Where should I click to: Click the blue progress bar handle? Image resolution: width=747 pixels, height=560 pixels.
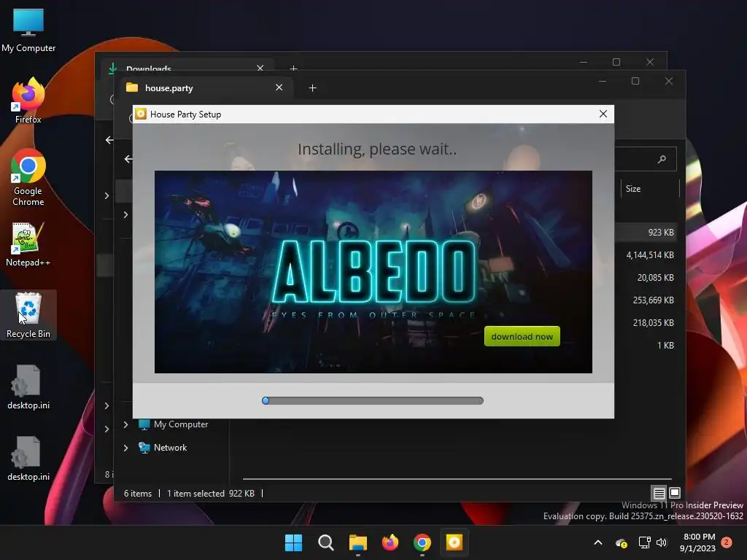[x=266, y=400]
